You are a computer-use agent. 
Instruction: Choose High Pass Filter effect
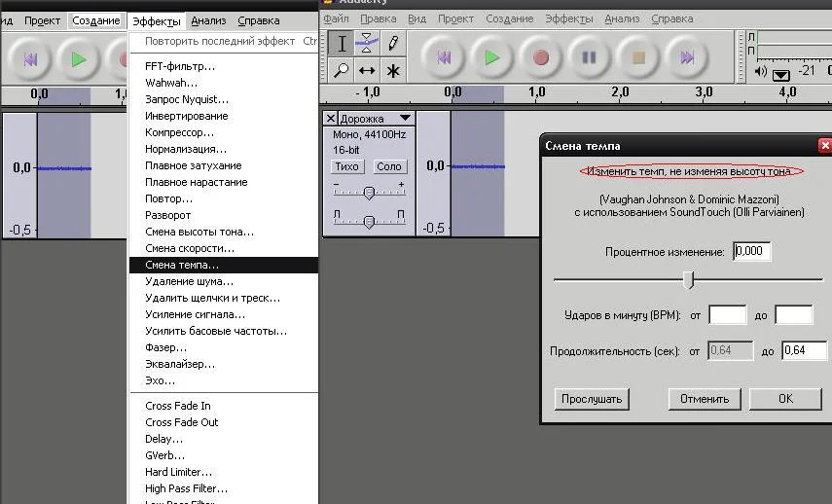coord(224,488)
